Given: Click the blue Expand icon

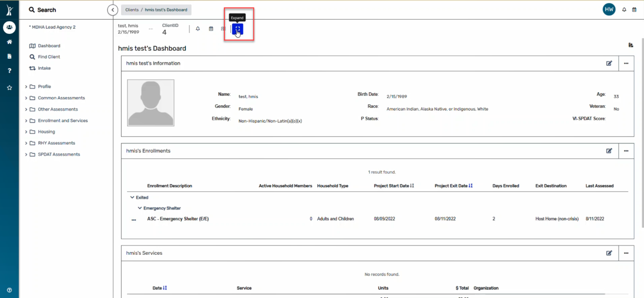Looking at the screenshot, I should pyautogui.click(x=238, y=29).
